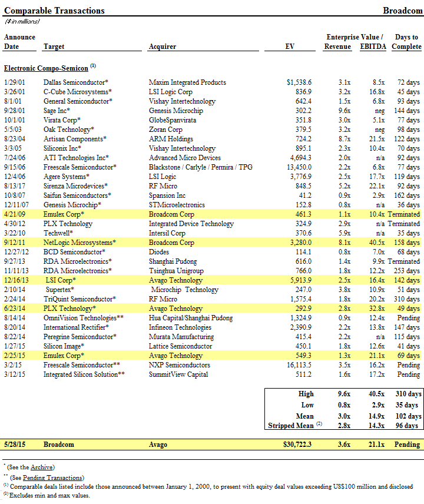
Task: Click the Stripped Mean label
Action: (291, 425)
